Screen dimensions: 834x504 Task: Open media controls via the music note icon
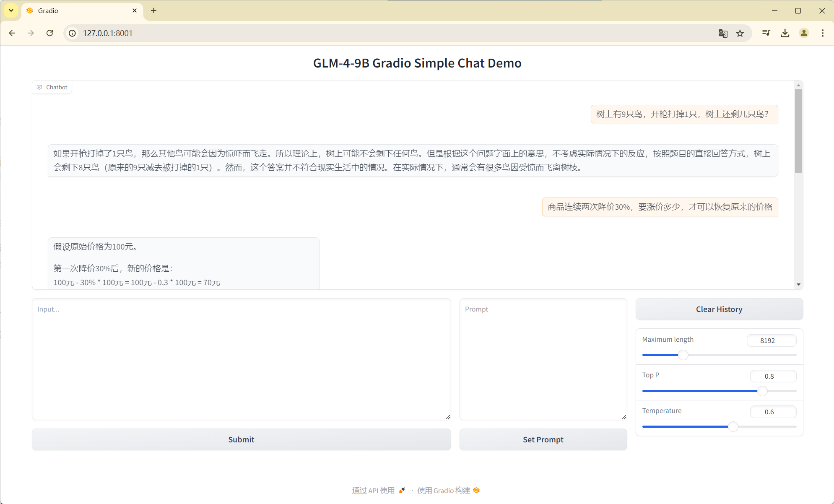[x=766, y=33]
